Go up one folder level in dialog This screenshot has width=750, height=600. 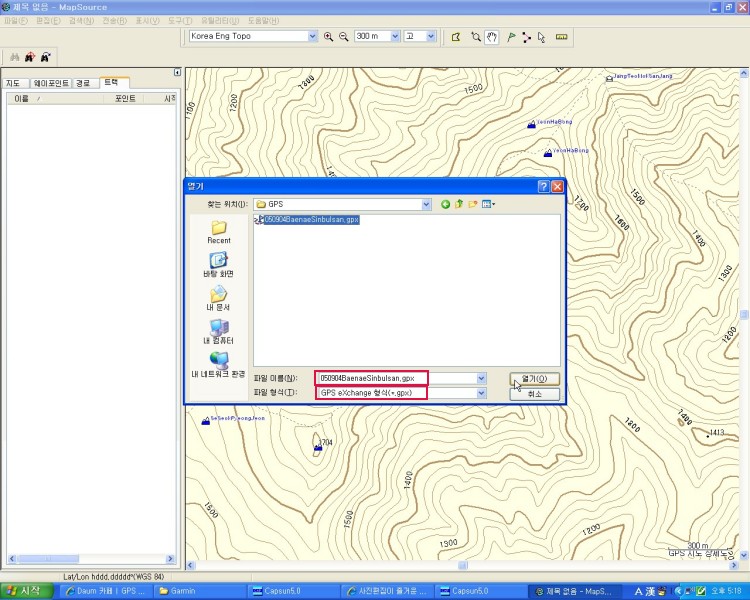pyautogui.click(x=459, y=204)
